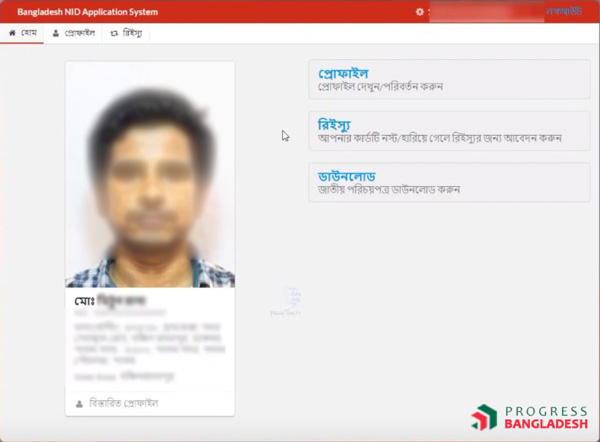
Task: Open the রিইস্যু tab
Action: 126,33
